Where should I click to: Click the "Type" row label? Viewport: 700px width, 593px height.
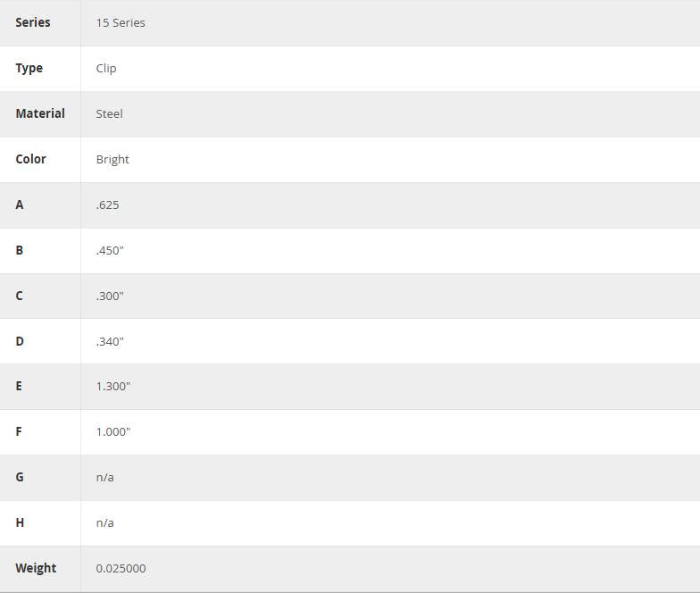click(x=29, y=68)
